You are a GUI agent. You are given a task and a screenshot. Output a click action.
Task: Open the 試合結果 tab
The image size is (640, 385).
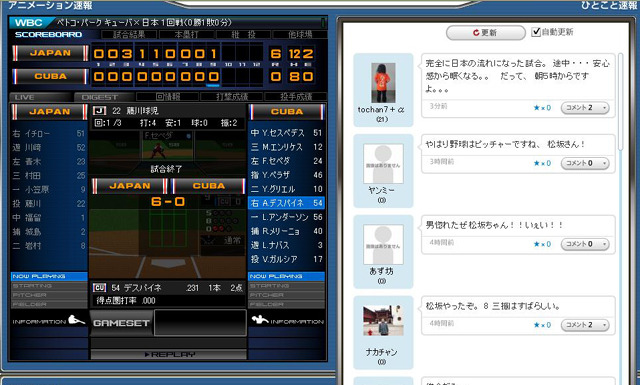coord(129,35)
